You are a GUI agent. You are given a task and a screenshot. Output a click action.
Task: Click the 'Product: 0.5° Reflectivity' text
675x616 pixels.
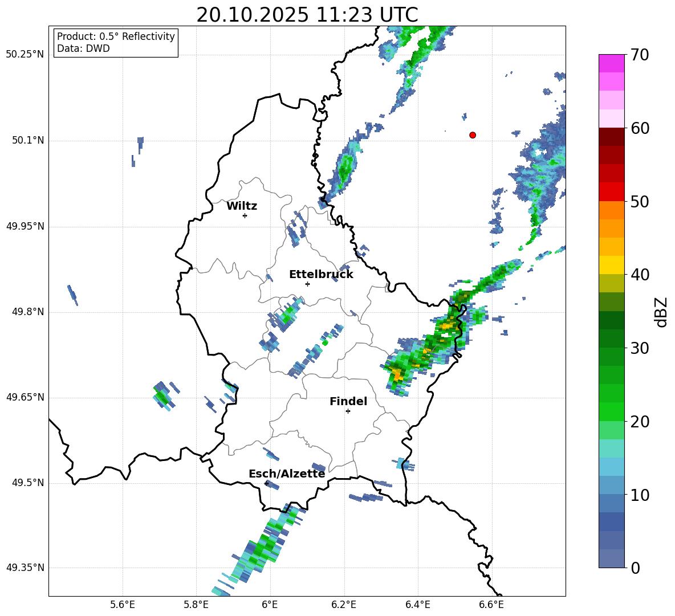116,36
